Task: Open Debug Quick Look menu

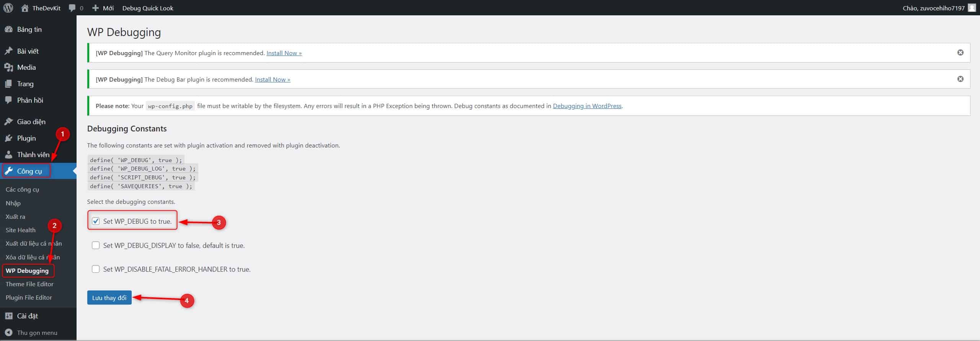Action: coord(148,8)
